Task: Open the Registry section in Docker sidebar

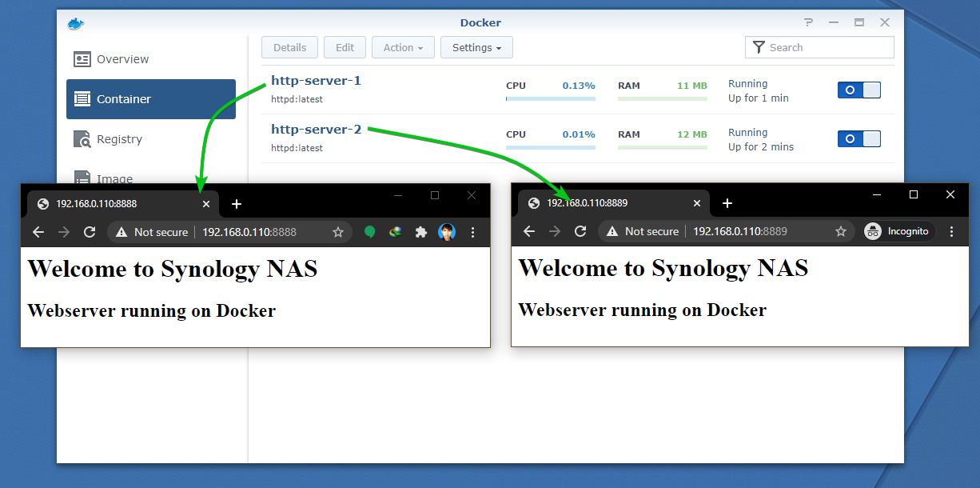Action: (151, 139)
